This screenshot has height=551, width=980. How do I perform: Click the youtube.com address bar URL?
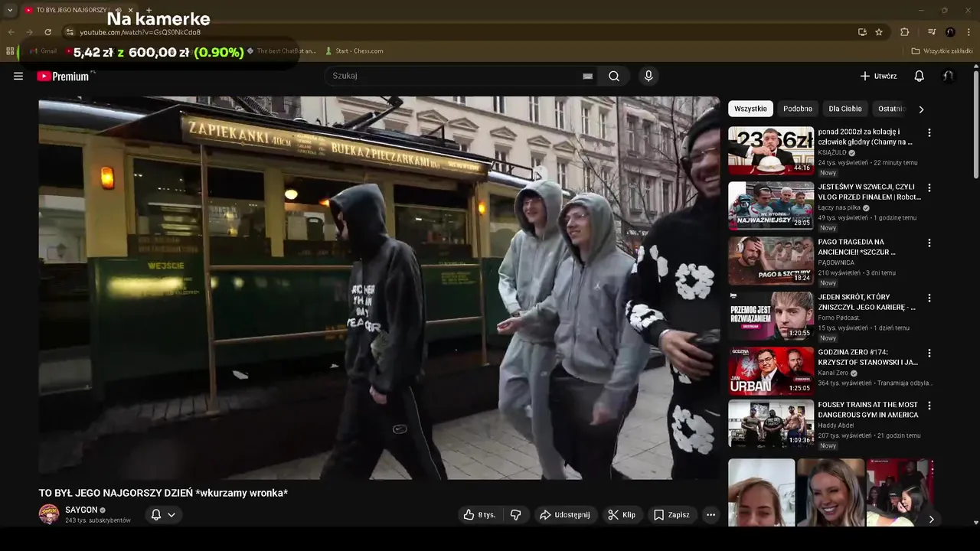[140, 32]
